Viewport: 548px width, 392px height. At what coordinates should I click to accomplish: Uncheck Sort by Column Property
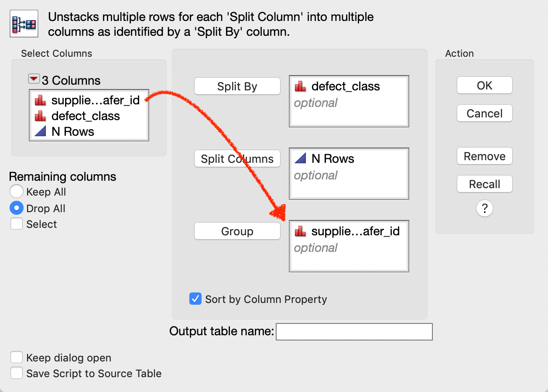pos(195,299)
